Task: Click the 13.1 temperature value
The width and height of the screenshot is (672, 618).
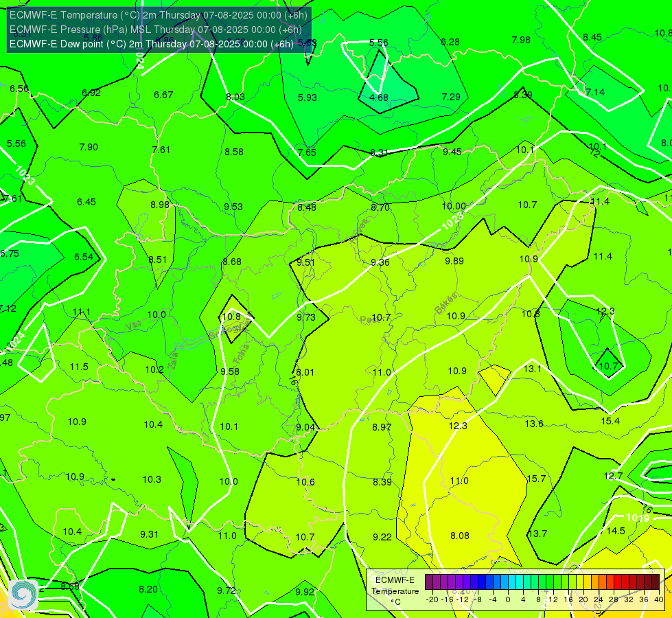Action: click(532, 369)
